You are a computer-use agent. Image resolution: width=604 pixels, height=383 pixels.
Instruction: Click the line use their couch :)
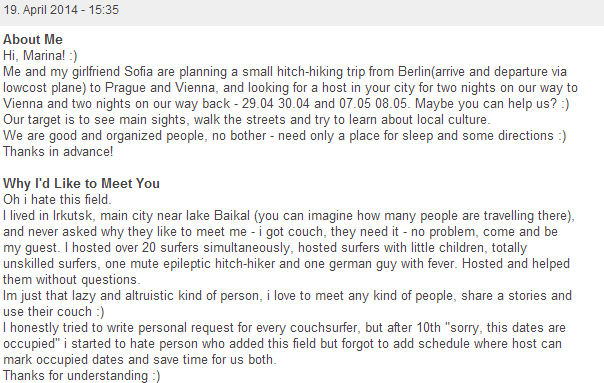[x=54, y=311]
